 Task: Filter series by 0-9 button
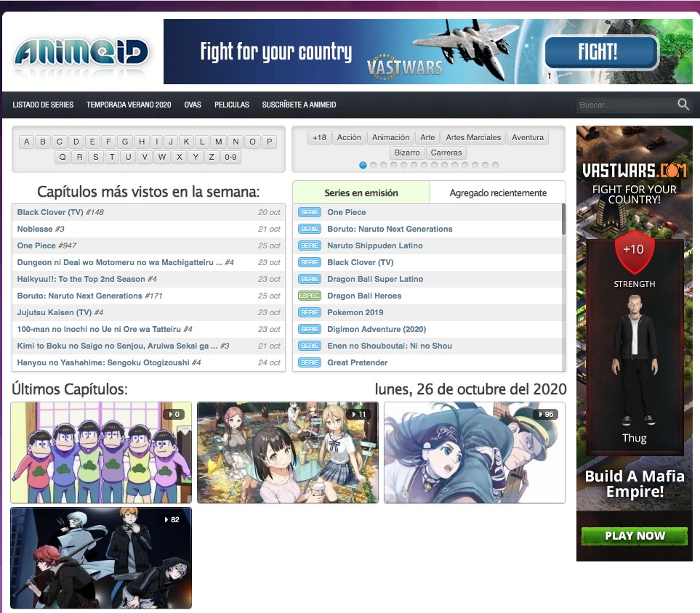(231, 157)
